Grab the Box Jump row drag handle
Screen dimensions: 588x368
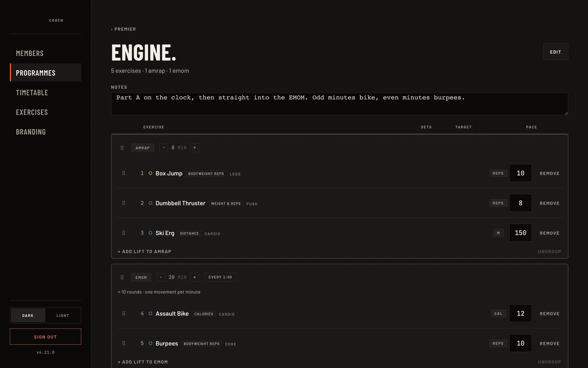(x=124, y=173)
